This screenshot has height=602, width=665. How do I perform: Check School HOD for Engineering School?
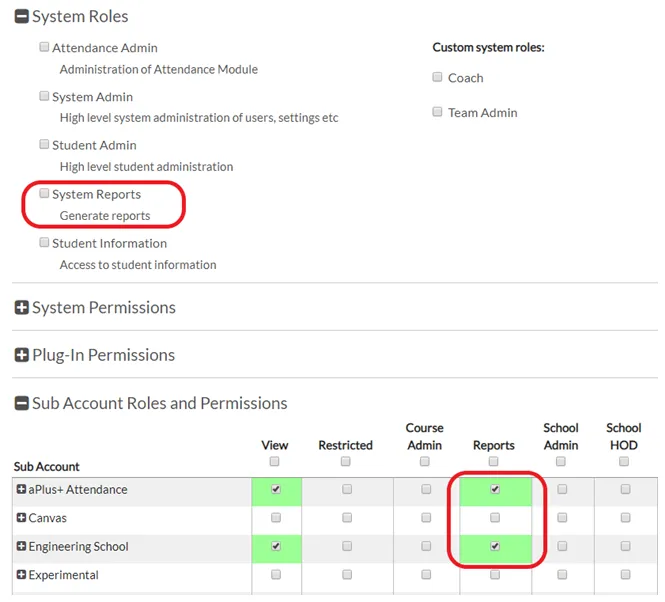click(x=626, y=546)
